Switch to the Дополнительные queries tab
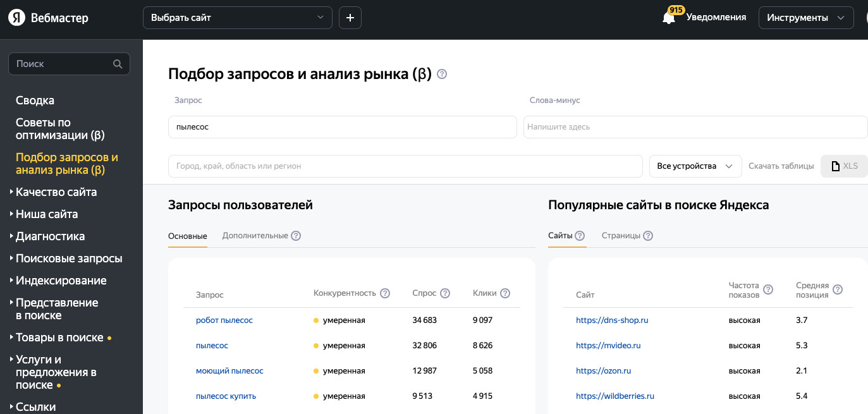This screenshot has height=414, width=868. pyautogui.click(x=255, y=236)
